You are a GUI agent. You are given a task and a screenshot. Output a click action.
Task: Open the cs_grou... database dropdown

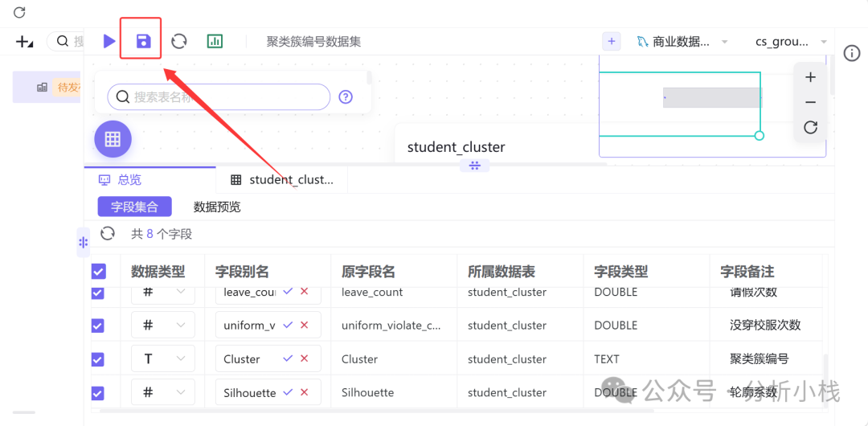click(791, 42)
